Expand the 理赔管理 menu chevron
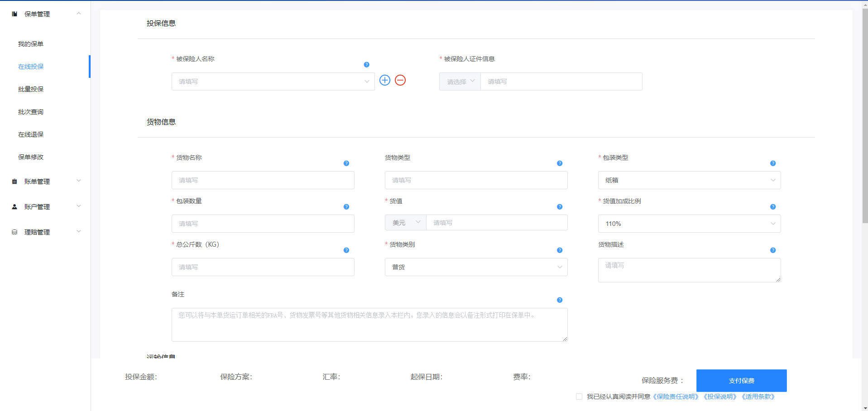The image size is (868, 411). click(x=79, y=232)
